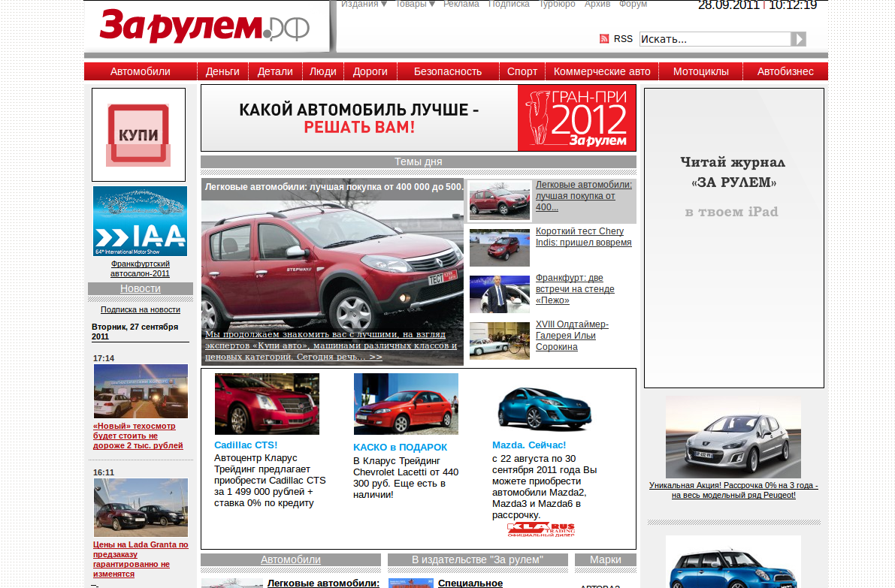
Task: Open the Специальное publishing section link
Action: tap(470, 583)
